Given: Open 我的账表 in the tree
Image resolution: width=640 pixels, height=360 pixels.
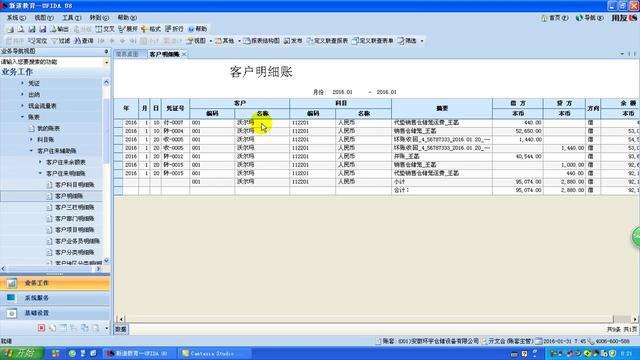Looking at the screenshot, I should [x=48, y=128].
